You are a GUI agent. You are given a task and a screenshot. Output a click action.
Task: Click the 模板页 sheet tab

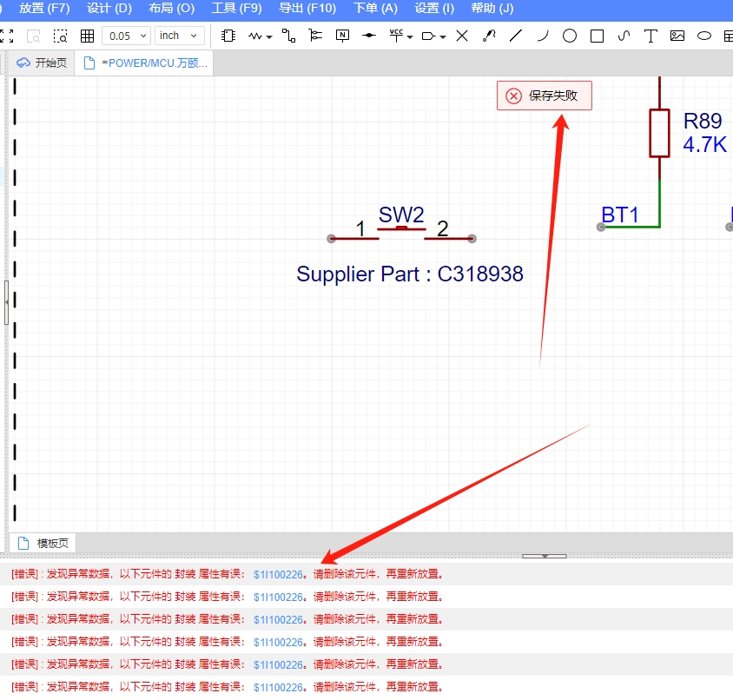43,544
